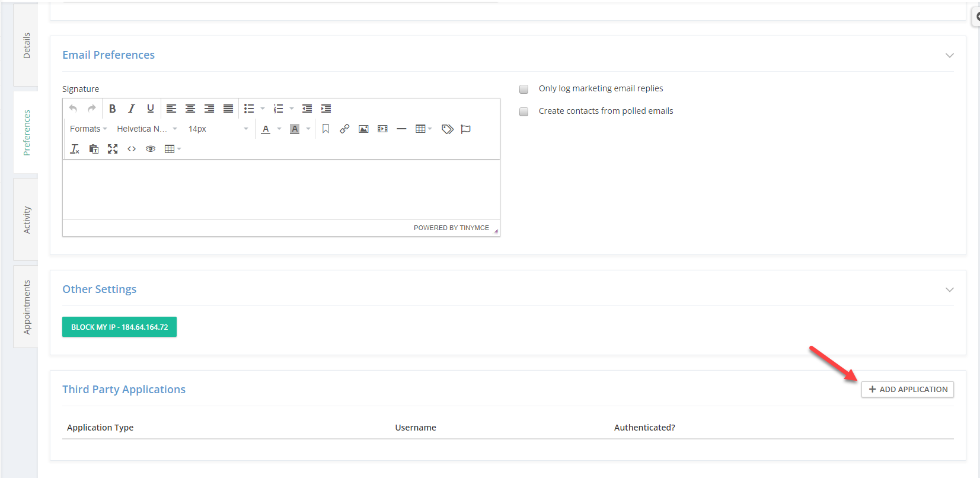
Task: Align signature text right
Action: [209, 109]
